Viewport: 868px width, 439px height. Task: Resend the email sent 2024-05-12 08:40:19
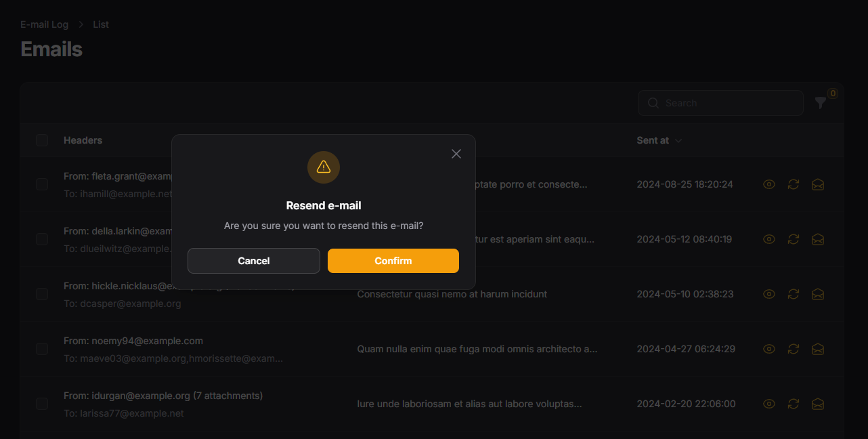794,239
